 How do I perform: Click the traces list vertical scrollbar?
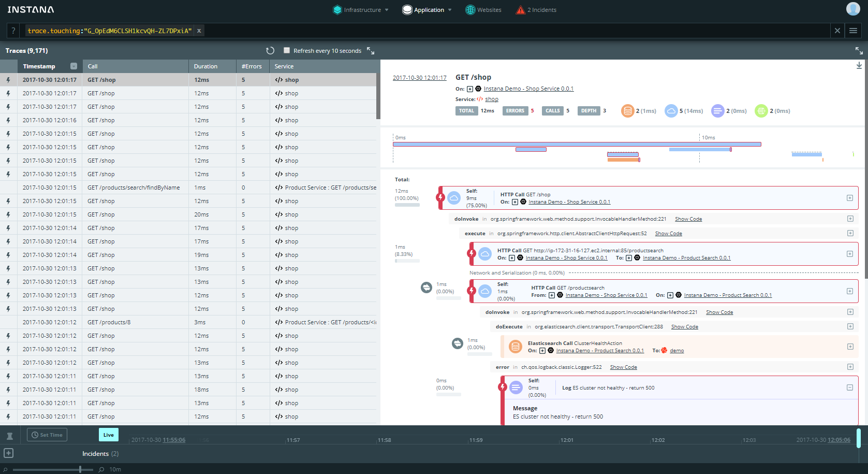click(378, 96)
